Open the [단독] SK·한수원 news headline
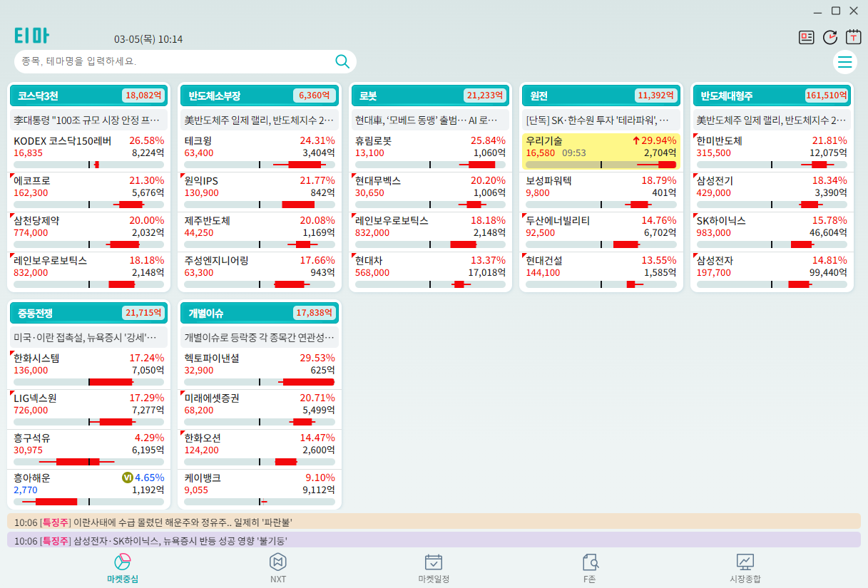 [x=601, y=120]
